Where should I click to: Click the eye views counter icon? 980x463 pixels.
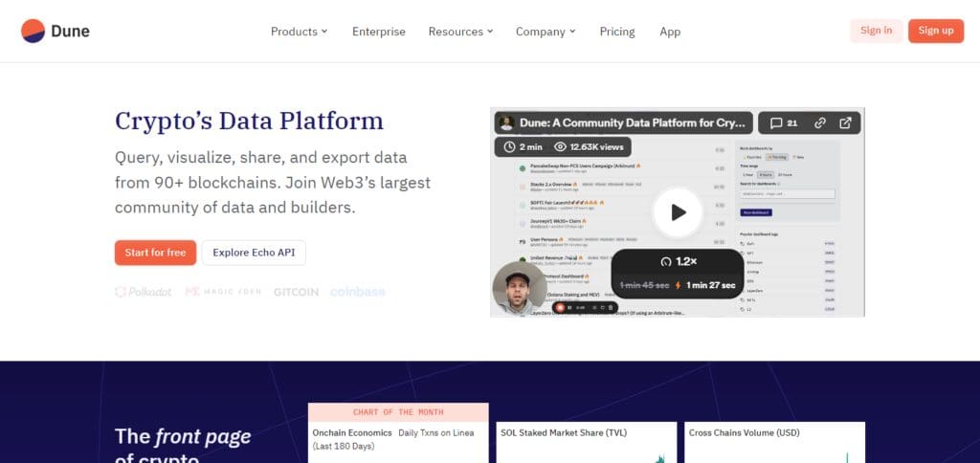point(560,147)
